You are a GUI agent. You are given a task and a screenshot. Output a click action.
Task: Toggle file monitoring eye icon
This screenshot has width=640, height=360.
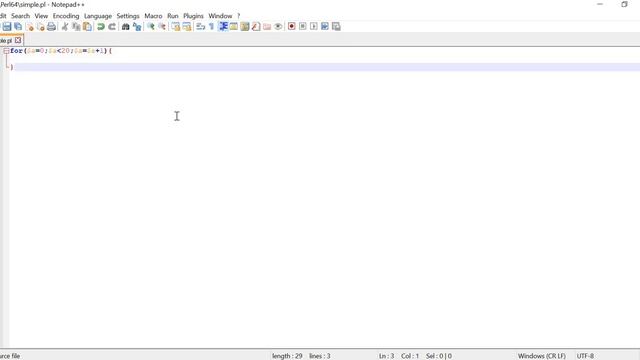click(x=278, y=27)
